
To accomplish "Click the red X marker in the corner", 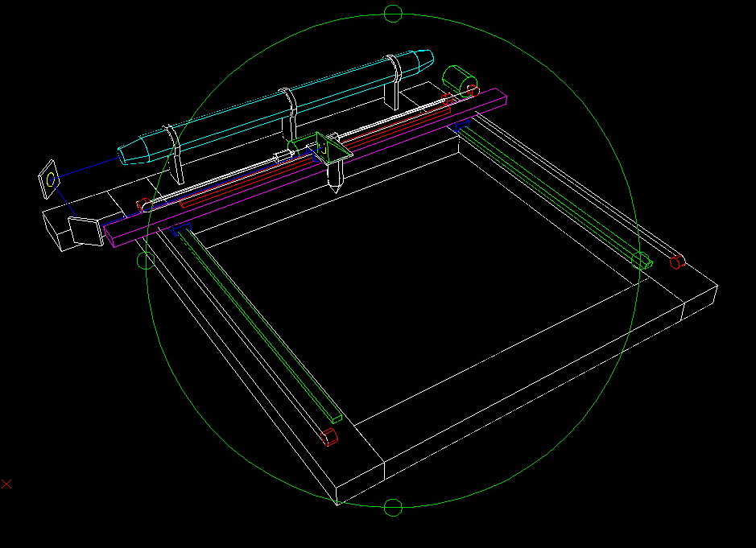I will click(x=6, y=484).
